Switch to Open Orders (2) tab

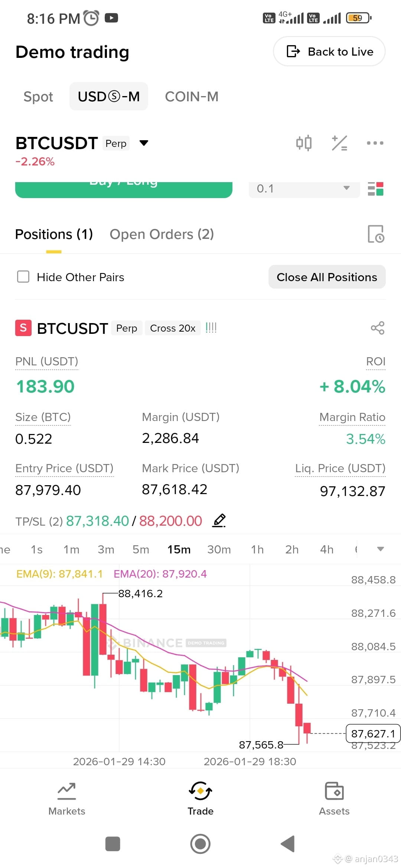point(162,234)
